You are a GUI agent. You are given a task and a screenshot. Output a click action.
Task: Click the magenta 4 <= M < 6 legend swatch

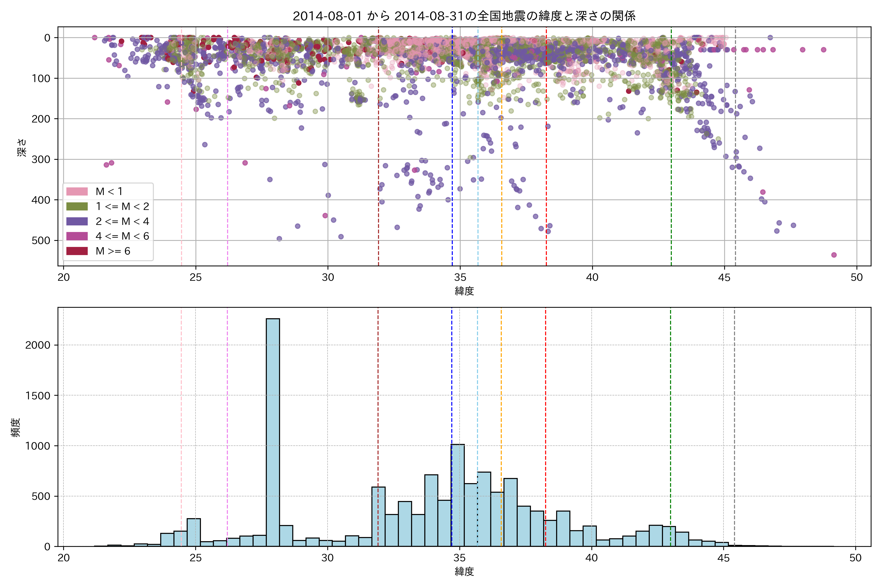[77, 236]
